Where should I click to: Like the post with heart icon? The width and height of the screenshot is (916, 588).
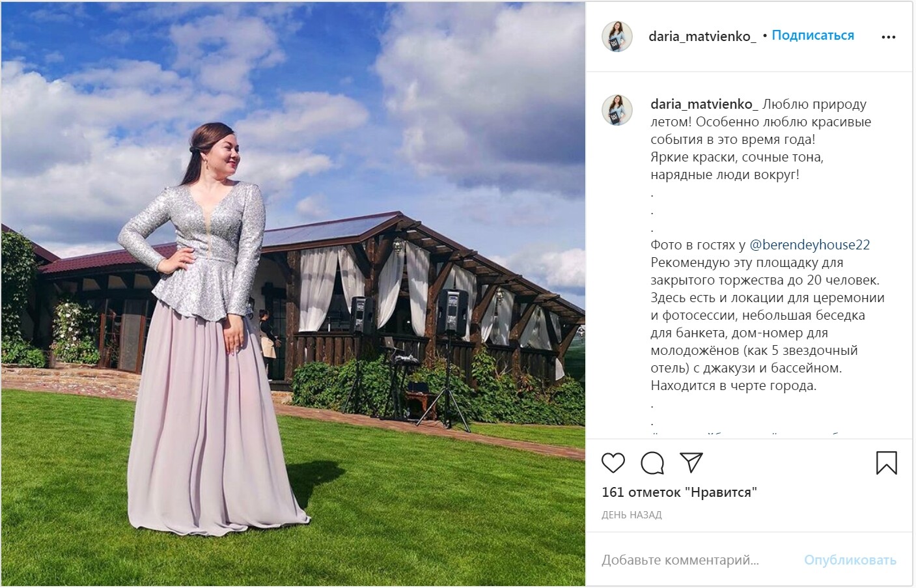pos(613,463)
